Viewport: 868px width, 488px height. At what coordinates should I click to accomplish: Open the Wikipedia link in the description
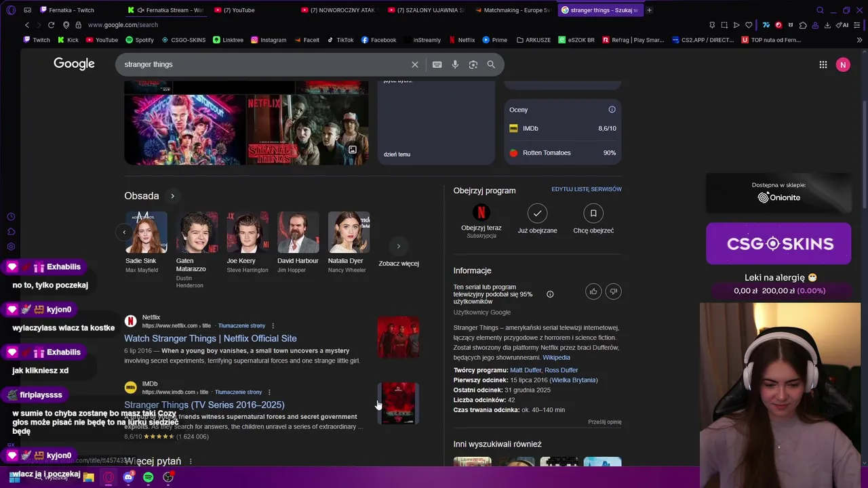click(x=556, y=357)
